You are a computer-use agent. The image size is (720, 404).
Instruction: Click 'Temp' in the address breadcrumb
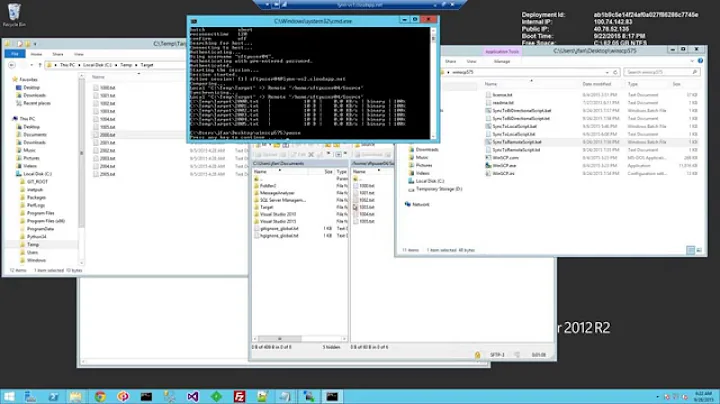126,65
